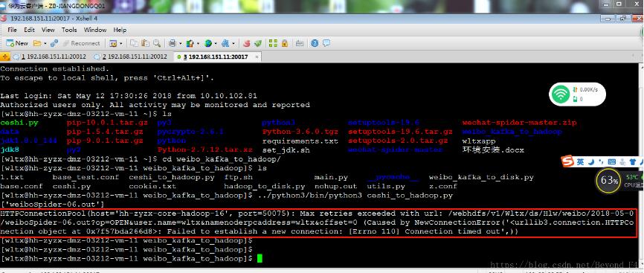This screenshot has width=644, height=273.
Task: Expand the Color Scheme dropdown arrow
Action: tap(198, 43)
